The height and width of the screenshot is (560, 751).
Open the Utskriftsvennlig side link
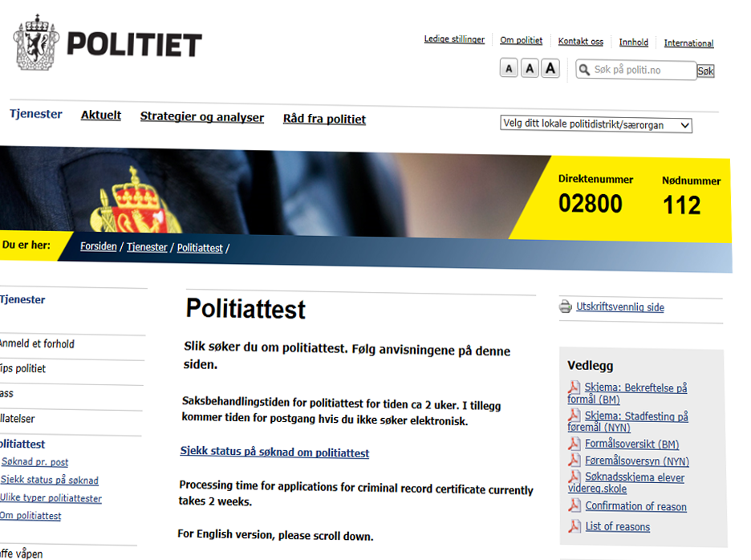[x=620, y=307]
